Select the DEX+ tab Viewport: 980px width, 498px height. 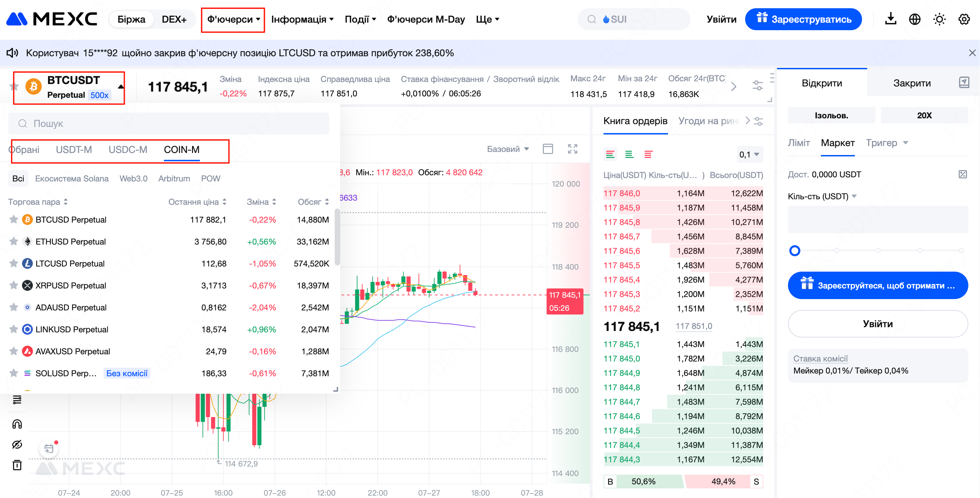click(174, 20)
